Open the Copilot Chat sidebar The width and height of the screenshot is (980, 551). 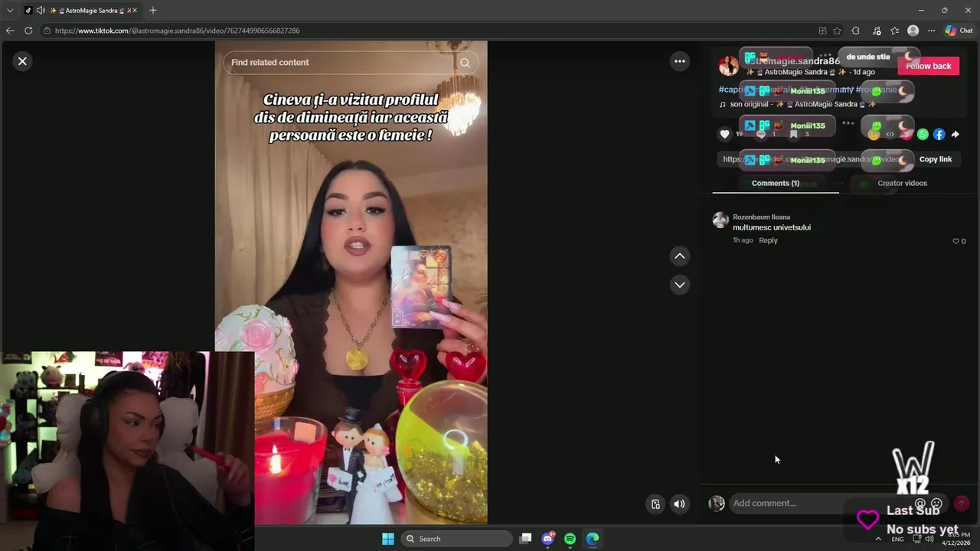pyautogui.click(x=959, y=31)
